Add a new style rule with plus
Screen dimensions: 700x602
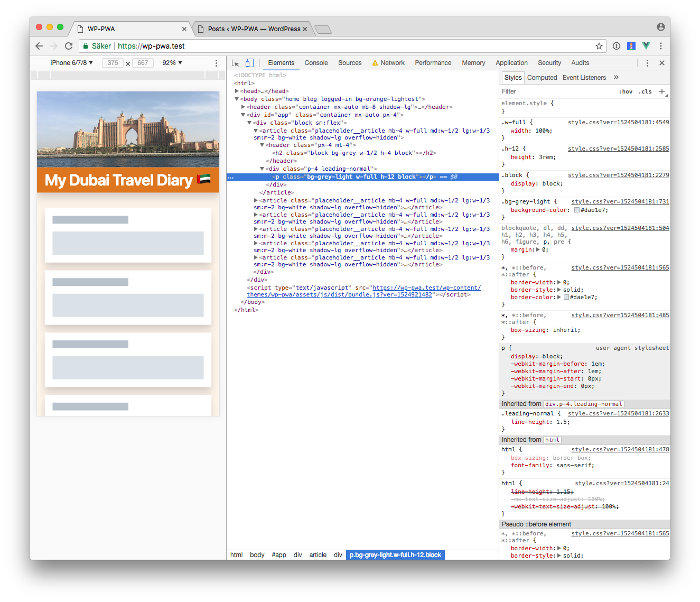pos(662,91)
